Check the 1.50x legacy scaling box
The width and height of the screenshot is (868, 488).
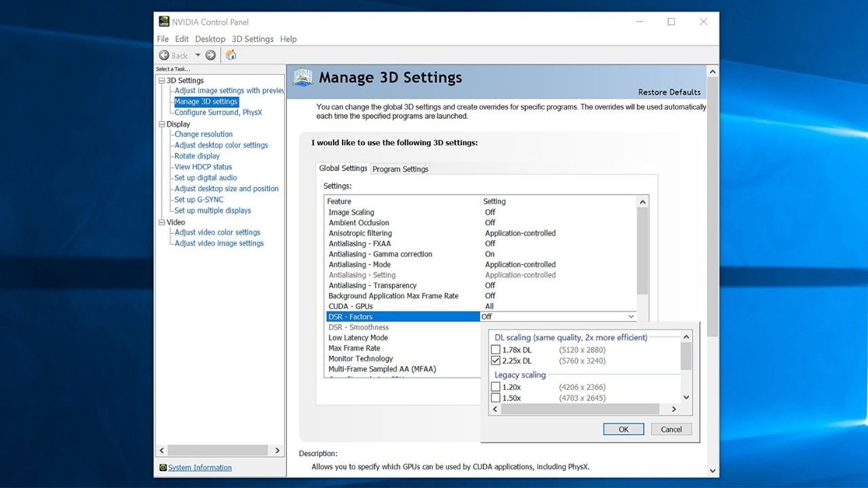(x=496, y=399)
